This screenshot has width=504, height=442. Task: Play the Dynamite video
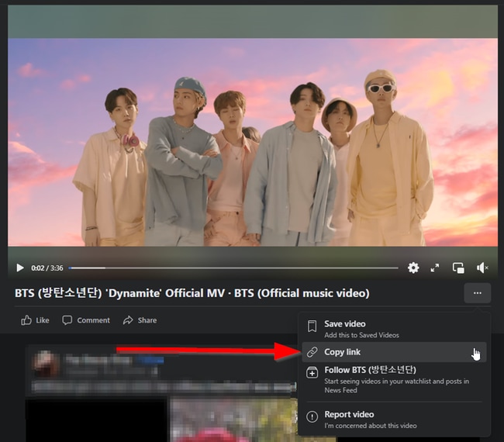click(20, 268)
